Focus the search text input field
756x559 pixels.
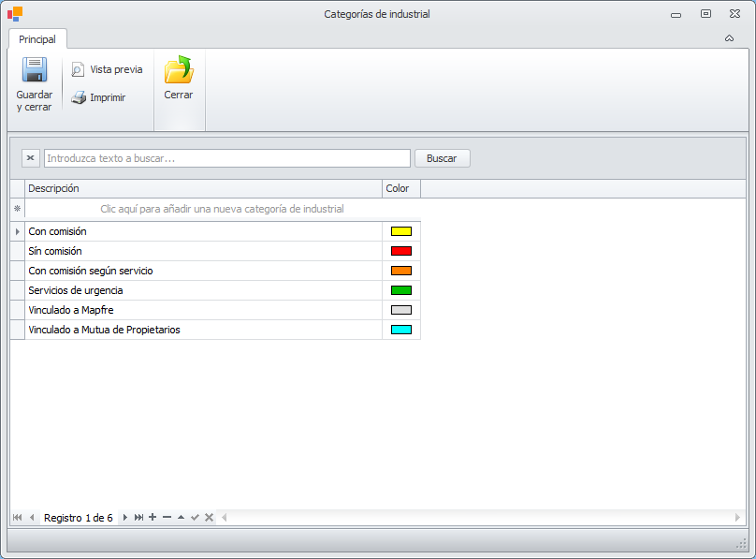[227, 158]
